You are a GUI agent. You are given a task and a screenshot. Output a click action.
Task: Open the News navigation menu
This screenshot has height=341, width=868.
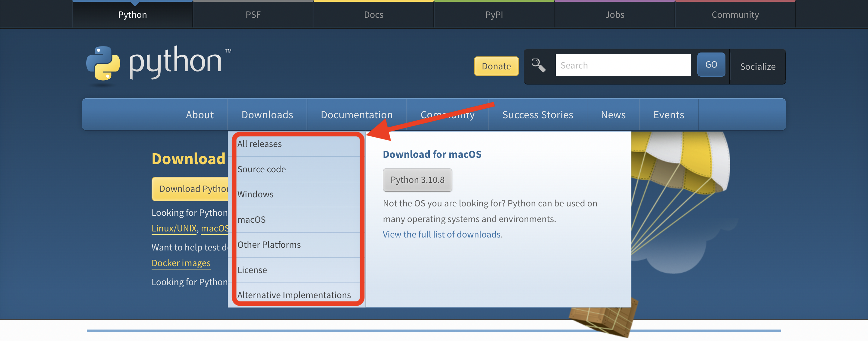(x=613, y=115)
